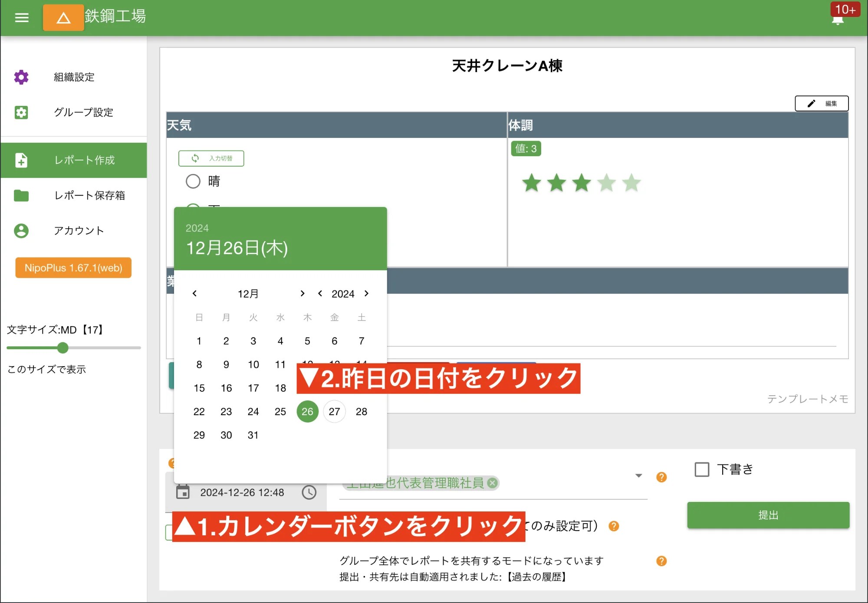The height and width of the screenshot is (603, 868).
Task: Click the pencil icon on the 編集 button
Action: coord(812,103)
